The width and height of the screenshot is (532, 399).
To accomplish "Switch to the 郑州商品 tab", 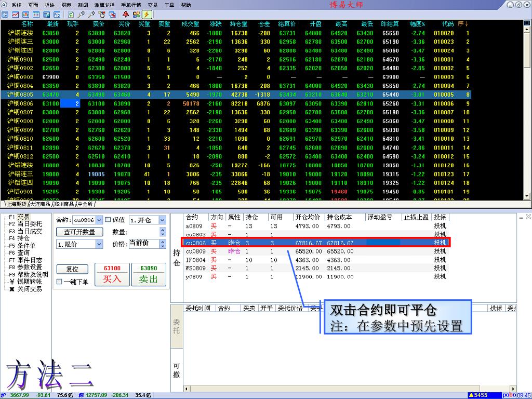I will coord(64,204).
